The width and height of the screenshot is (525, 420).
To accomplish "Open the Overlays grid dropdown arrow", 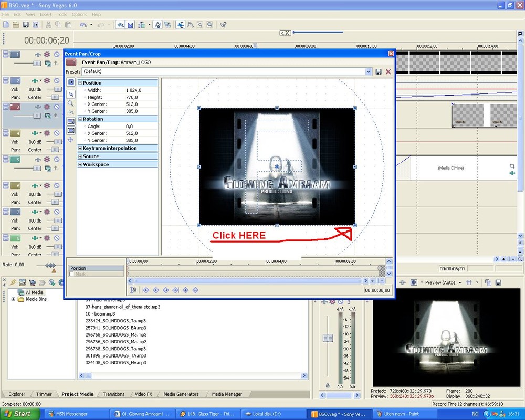I will [x=477, y=282].
